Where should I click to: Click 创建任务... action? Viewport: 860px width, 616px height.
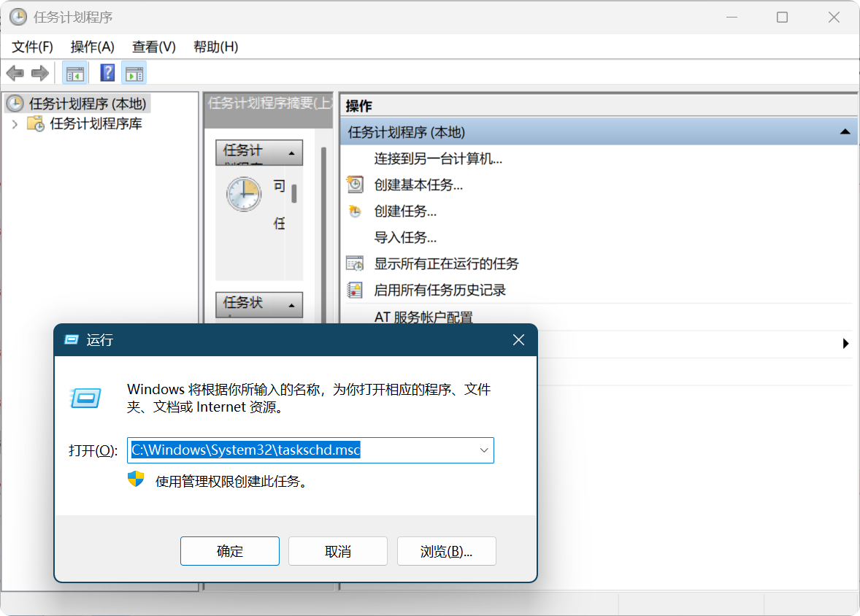tap(405, 211)
